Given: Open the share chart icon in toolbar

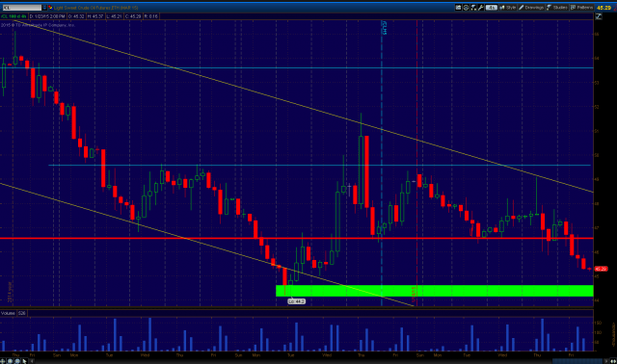Looking at the screenshot, I should point(459,8).
